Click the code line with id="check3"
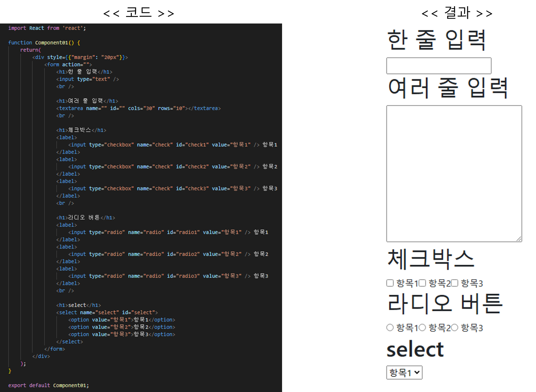The width and height of the screenshot is (536, 392). [173, 188]
